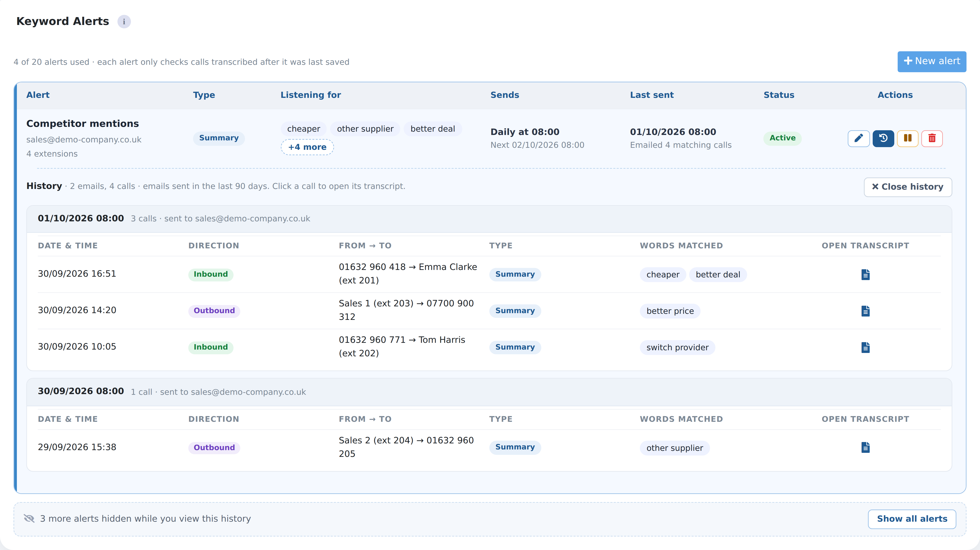Click the Active status badge
The height and width of the screenshot is (550, 980).
click(x=782, y=138)
